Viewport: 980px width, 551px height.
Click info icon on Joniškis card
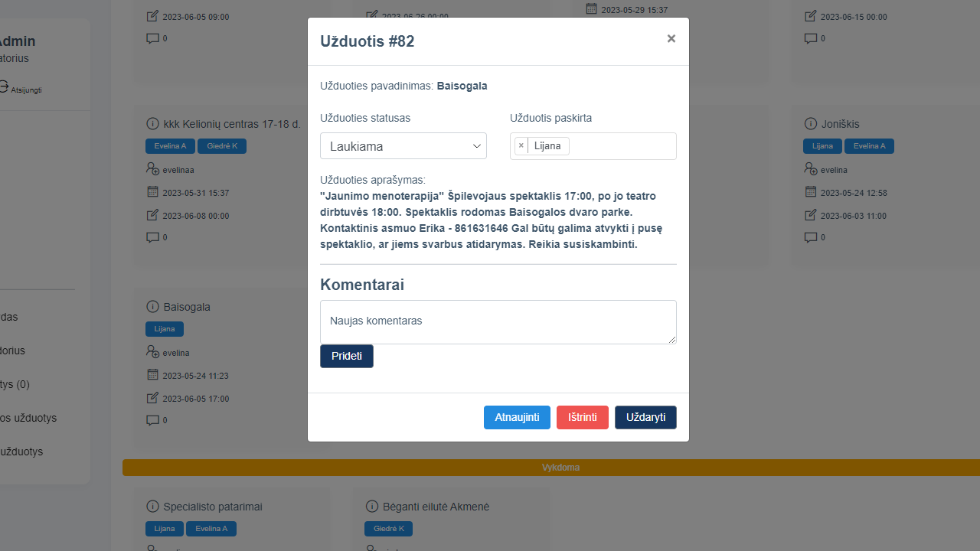pyautogui.click(x=811, y=124)
